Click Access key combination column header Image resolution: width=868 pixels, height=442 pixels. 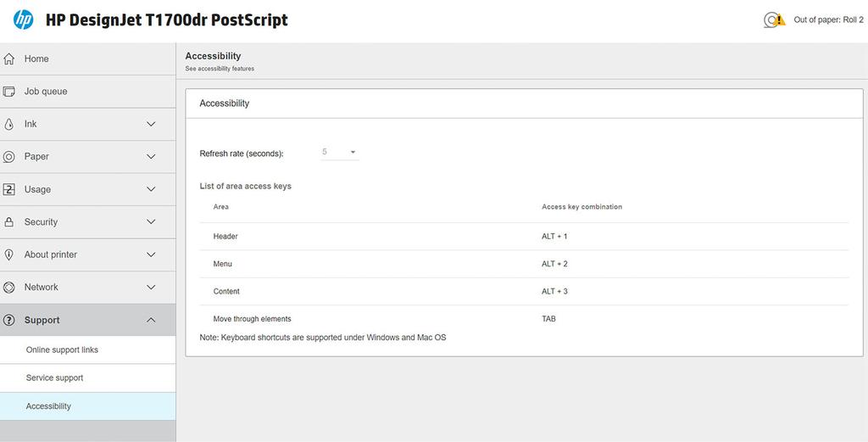point(581,207)
